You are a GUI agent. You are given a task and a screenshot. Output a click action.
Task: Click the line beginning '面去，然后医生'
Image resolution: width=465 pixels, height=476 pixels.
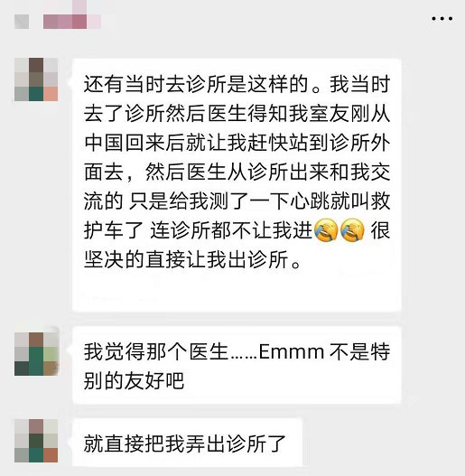[x=237, y=172]
